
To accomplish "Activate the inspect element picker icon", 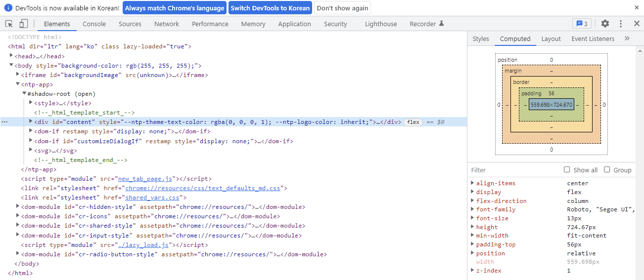I will pyautogui.click(x=9, y=24).
